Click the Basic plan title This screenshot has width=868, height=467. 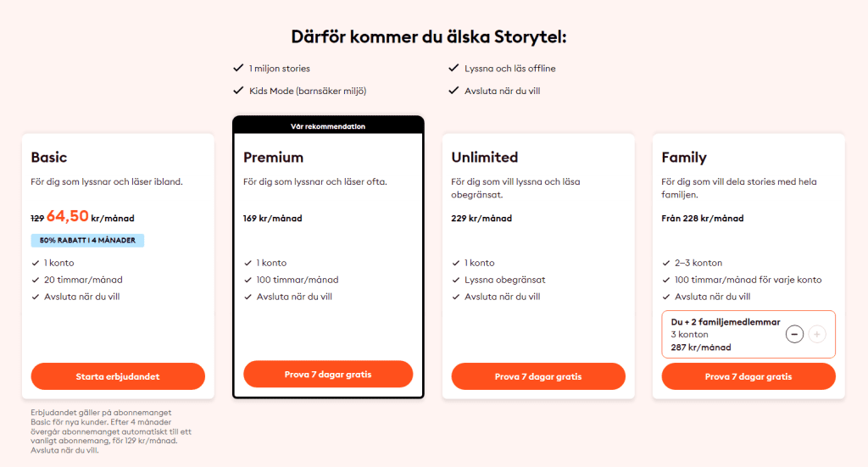pos(49,157)
